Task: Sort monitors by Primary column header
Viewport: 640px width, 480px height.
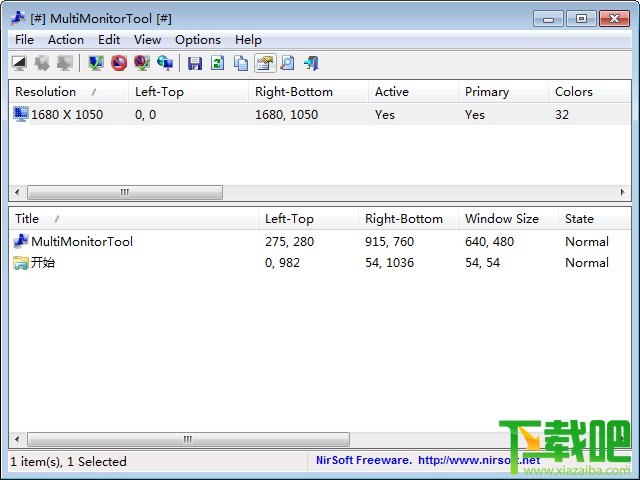Action: click(x=503, y=91)
